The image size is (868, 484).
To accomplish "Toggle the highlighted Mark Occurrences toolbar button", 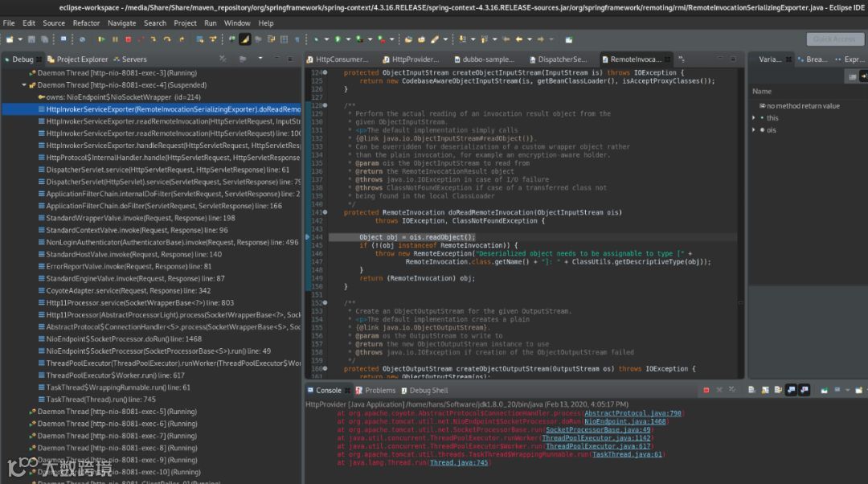I will click(245, 39).
